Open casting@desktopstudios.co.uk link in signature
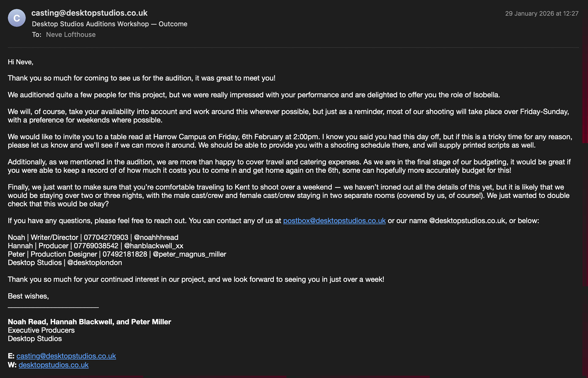Viewport: 588px width, 378px height. click(x=66, y=356)
